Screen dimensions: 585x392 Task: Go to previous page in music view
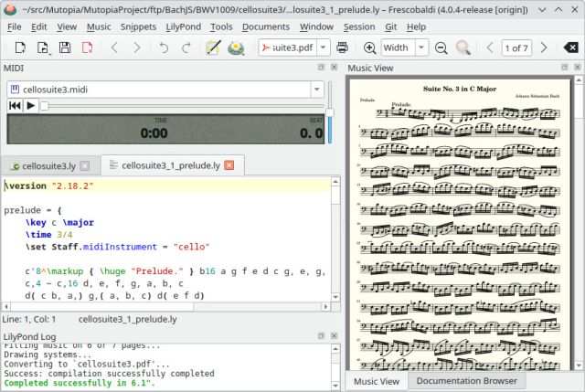coord(490,48)
